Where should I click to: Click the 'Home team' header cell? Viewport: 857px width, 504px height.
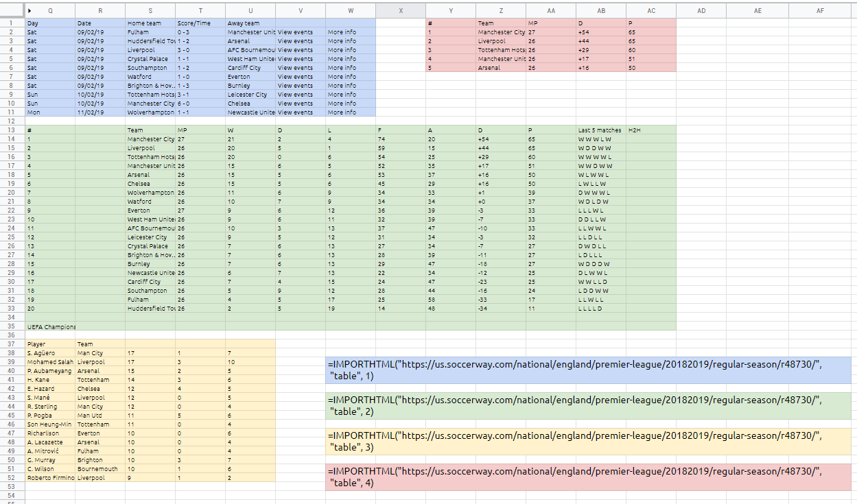tap(150, 23)
